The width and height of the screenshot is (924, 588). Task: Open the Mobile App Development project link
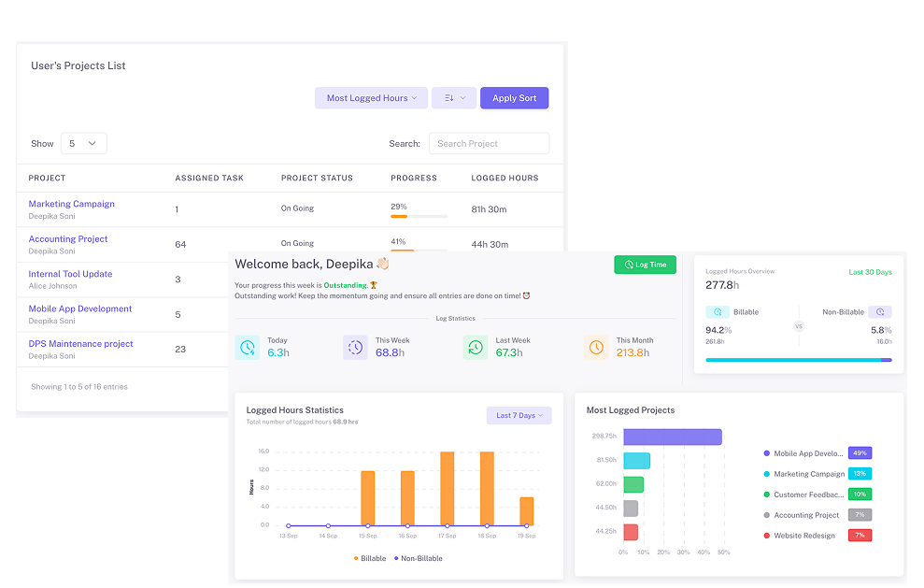pos(79,308)
